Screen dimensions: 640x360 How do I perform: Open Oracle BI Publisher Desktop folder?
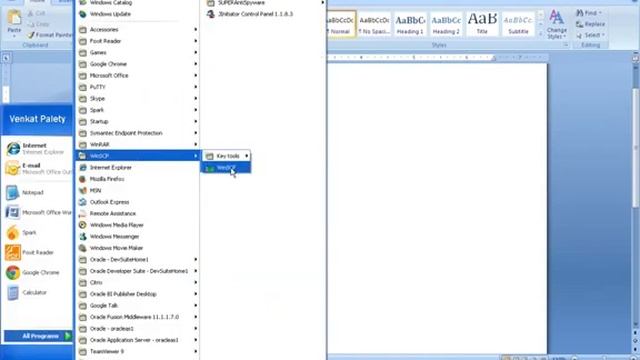[138, 294]
